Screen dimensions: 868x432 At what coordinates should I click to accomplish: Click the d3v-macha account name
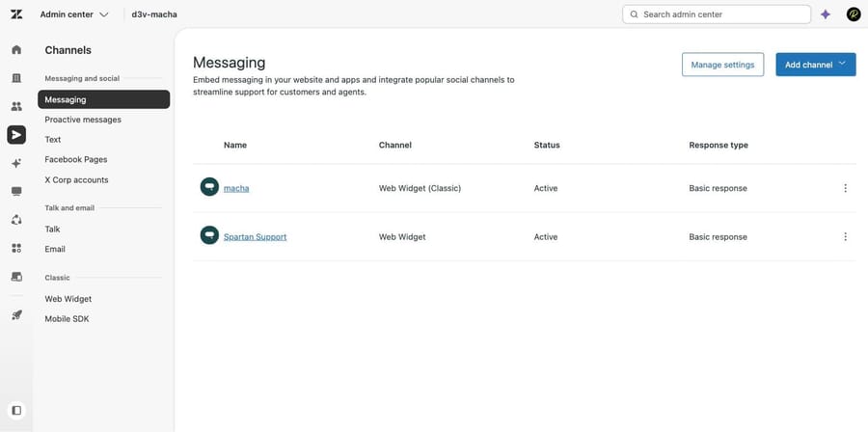tap(154, 14)
